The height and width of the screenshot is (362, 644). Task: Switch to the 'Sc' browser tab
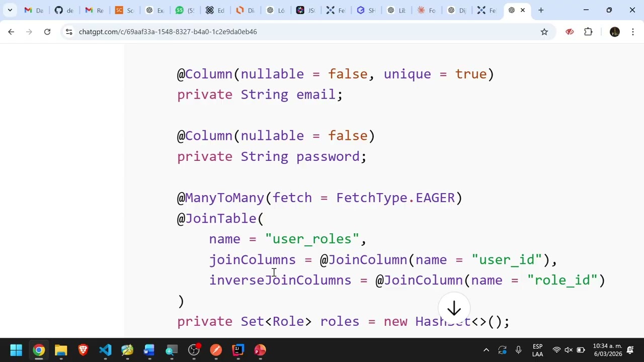(x=124, y=10)
